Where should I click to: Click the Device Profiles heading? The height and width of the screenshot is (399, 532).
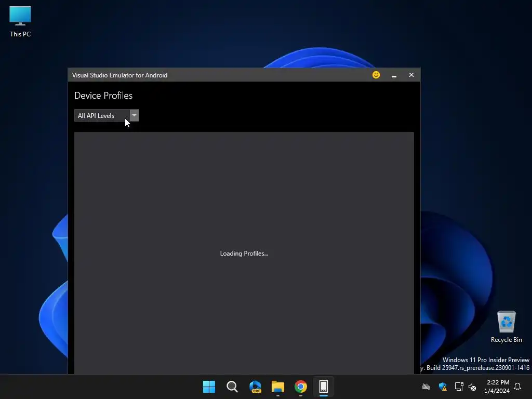[x=103, y=96]
